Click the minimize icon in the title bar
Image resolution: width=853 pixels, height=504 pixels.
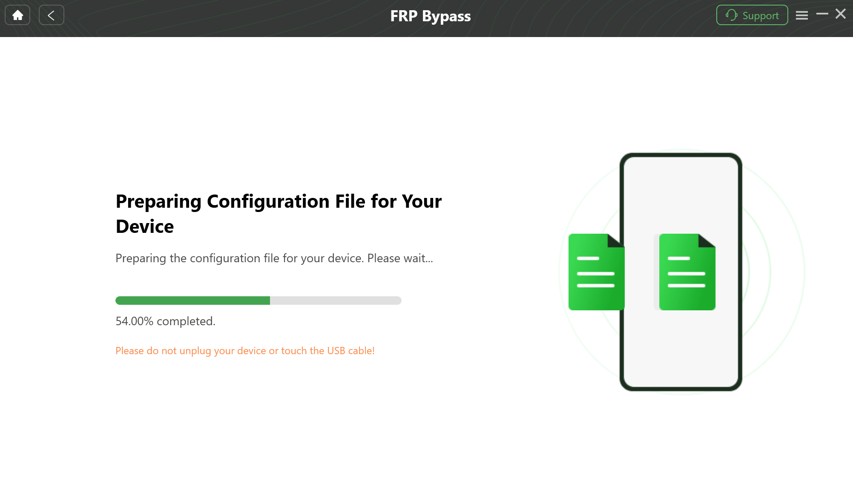tap(821, 14)
